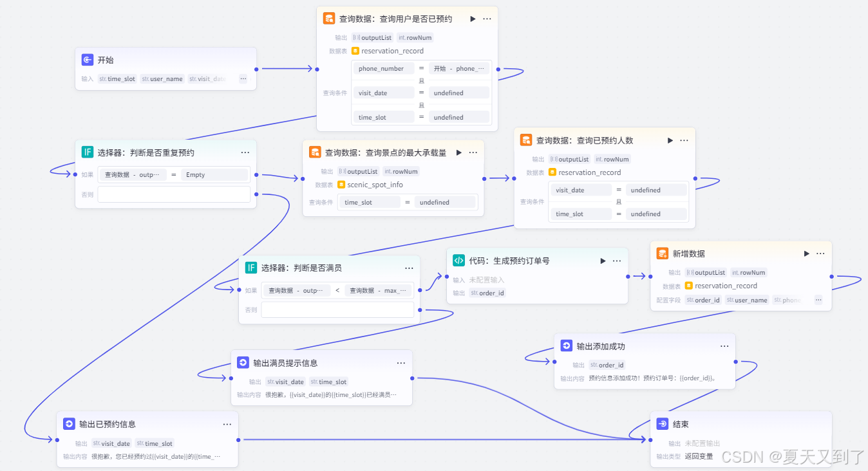Select the Empty condition value in 判断是否重复预约
Viewport: 868px width, 471px height.
(x=214, y=174)
